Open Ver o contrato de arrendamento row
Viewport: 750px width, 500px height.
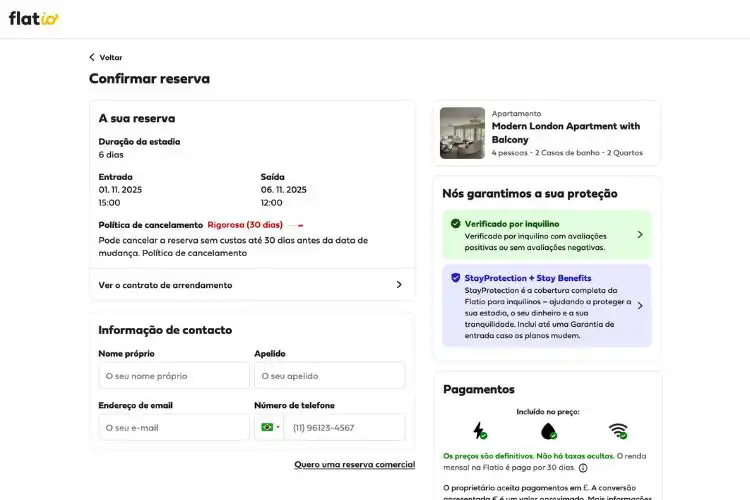252,285
